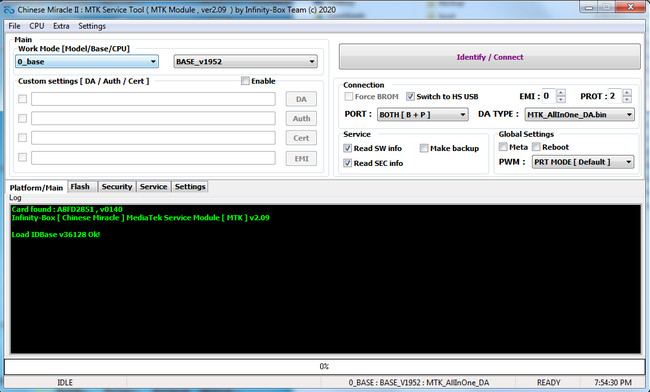Click the IDLE status bar entry
Image resolution: width=650 pixels, height=392 pixels.
(x=65, y=382)
